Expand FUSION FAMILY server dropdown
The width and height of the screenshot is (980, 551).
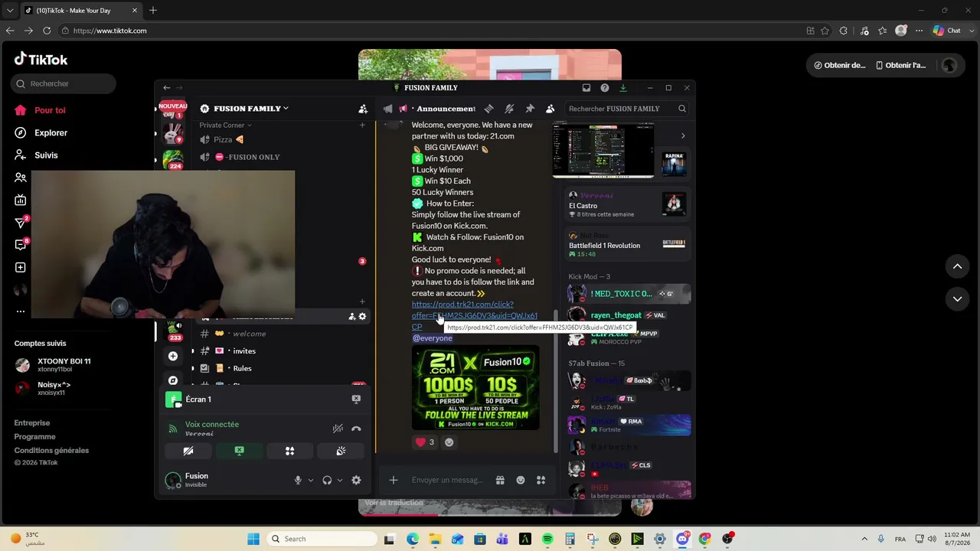coord(245,109)
